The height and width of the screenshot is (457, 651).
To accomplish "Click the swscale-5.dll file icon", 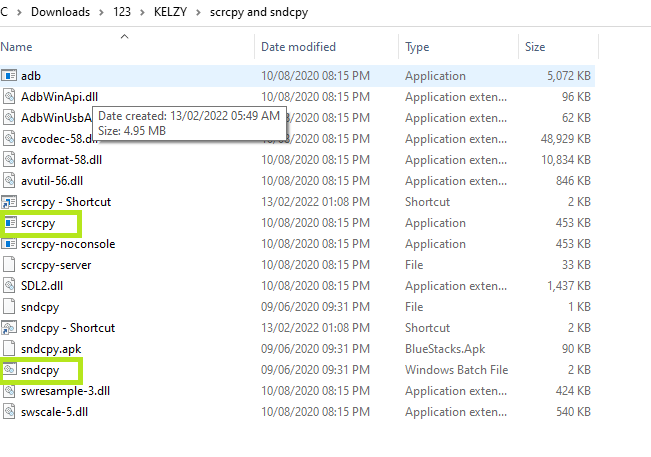I will point(9,412).
